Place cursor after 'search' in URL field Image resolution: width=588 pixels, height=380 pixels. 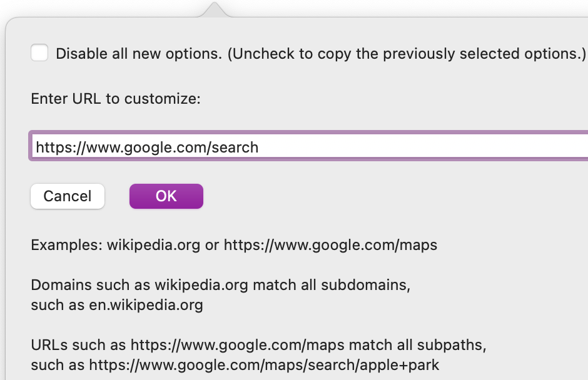pos(259,147)
